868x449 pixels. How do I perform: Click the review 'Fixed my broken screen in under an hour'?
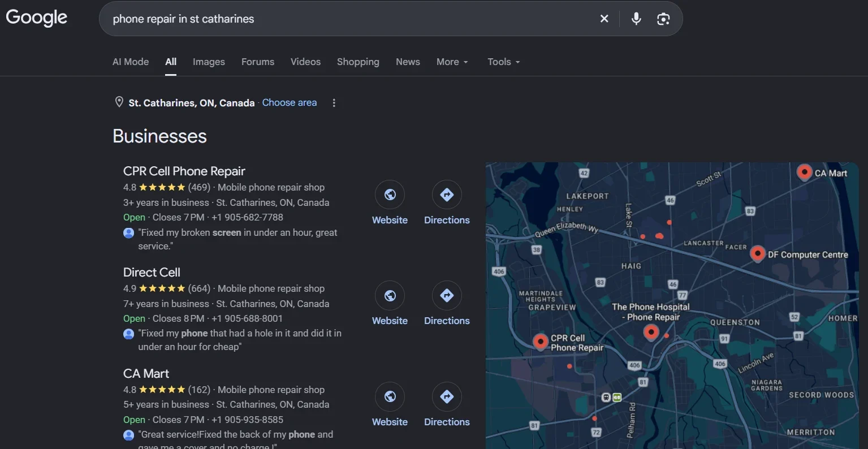click(x=237, y=239)
